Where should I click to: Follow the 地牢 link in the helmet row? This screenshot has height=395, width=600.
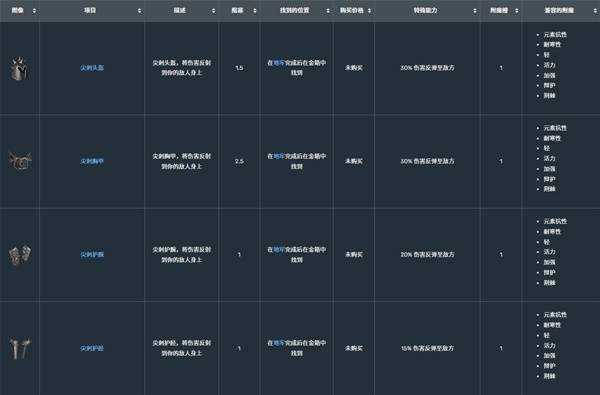pyautogui.click(x=279, y=62)
